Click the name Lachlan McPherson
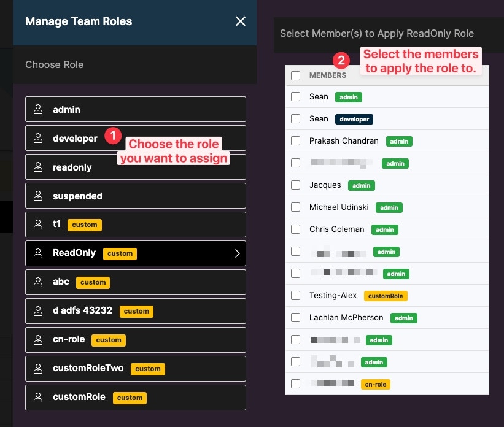The width and height of the screenshot is (504, 427). click(346, 317)
